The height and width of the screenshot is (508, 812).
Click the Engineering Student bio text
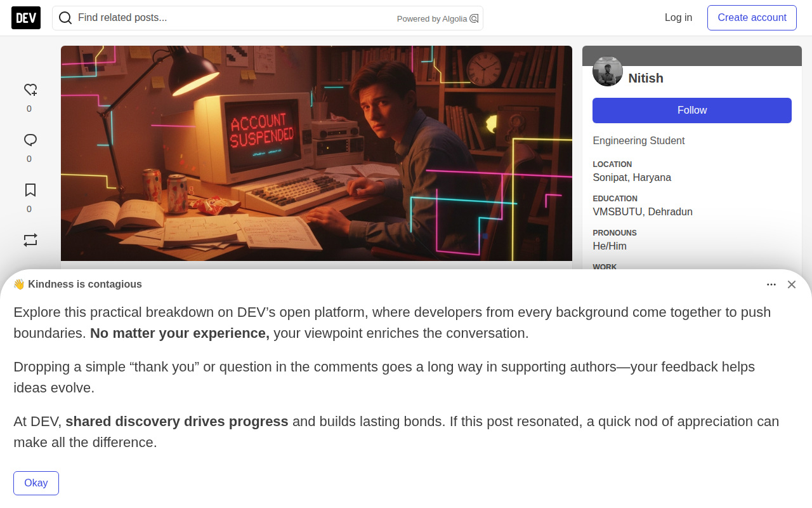pyautogui.click(x=638, y=141)
